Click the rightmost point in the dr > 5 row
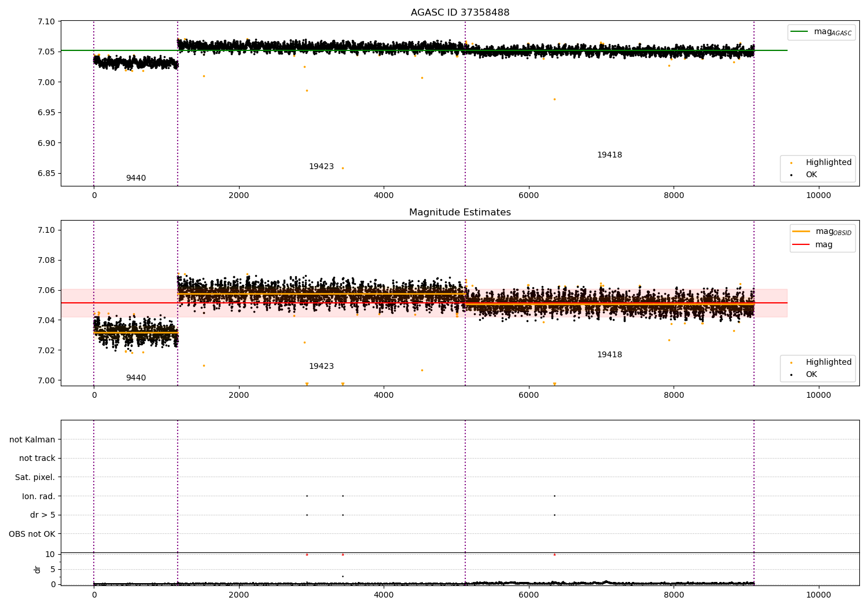The height and width of the screenshot is (608, 868). point(554,515)
